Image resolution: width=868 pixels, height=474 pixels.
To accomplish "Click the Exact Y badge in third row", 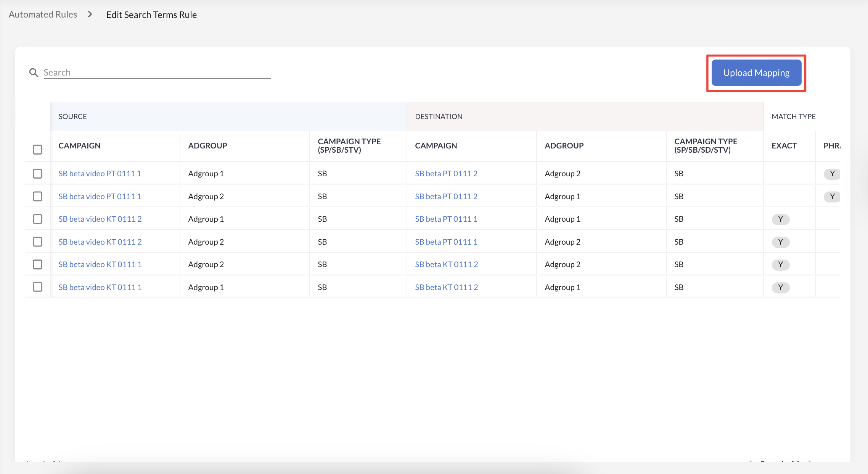I will click(x=780, y=219).
